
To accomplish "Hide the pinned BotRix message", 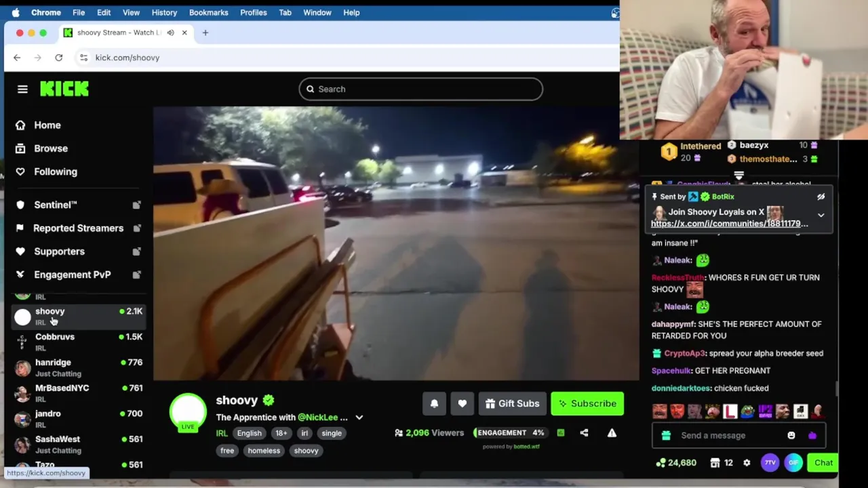I will (x=821, y=197).
